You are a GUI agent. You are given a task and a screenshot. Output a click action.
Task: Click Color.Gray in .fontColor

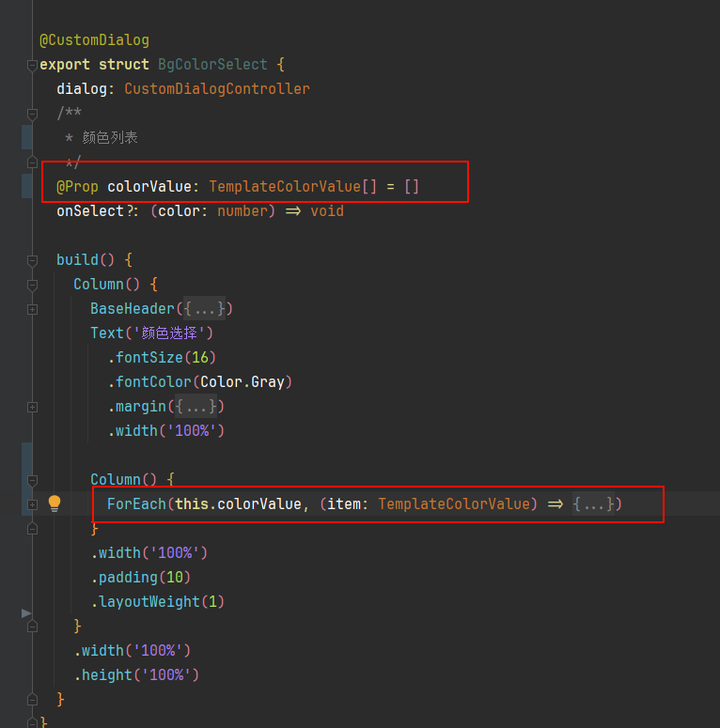[x=243, y=382]
